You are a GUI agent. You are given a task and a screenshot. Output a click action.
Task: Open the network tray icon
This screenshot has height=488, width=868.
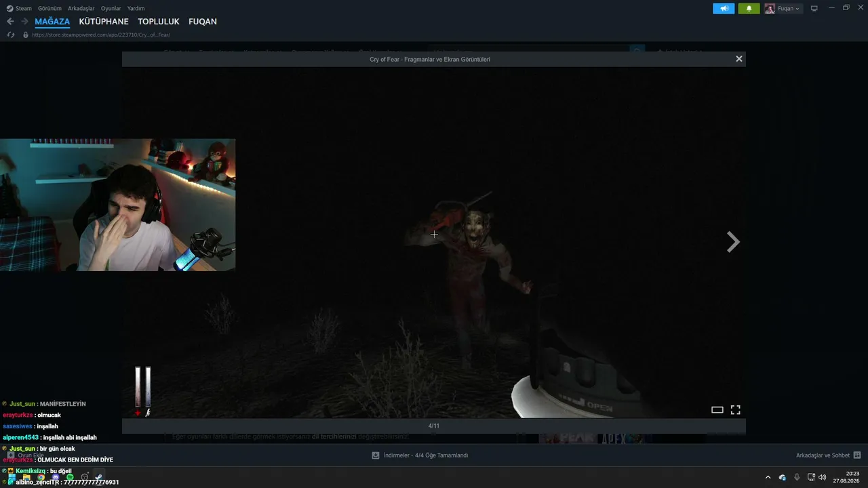coord(811,477)
